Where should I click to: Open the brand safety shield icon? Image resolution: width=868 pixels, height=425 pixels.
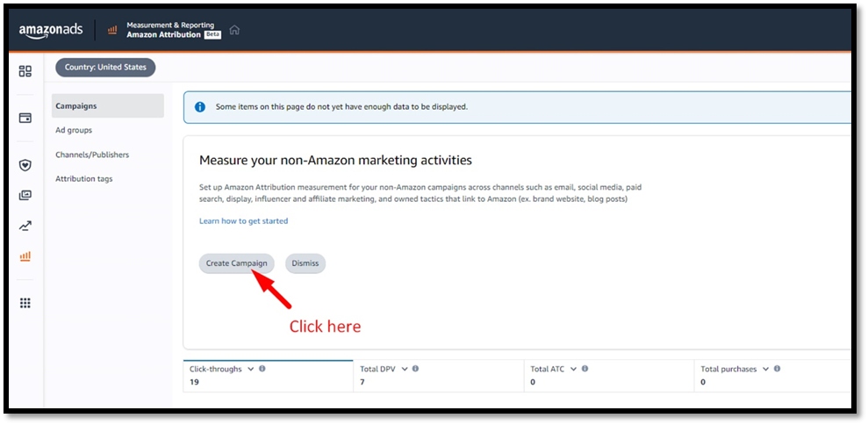pyautogui.click(x=25, y=165)
